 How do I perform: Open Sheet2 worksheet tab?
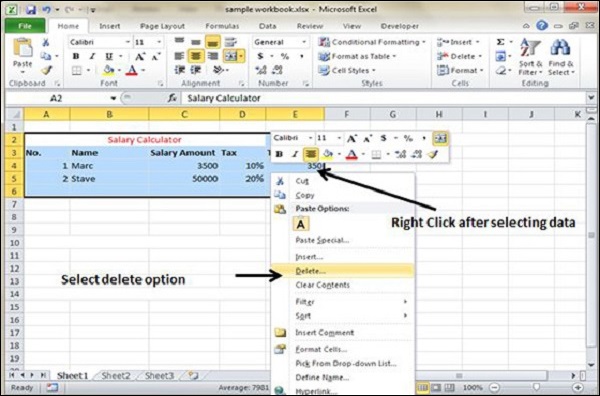click(x=116, y=376)
